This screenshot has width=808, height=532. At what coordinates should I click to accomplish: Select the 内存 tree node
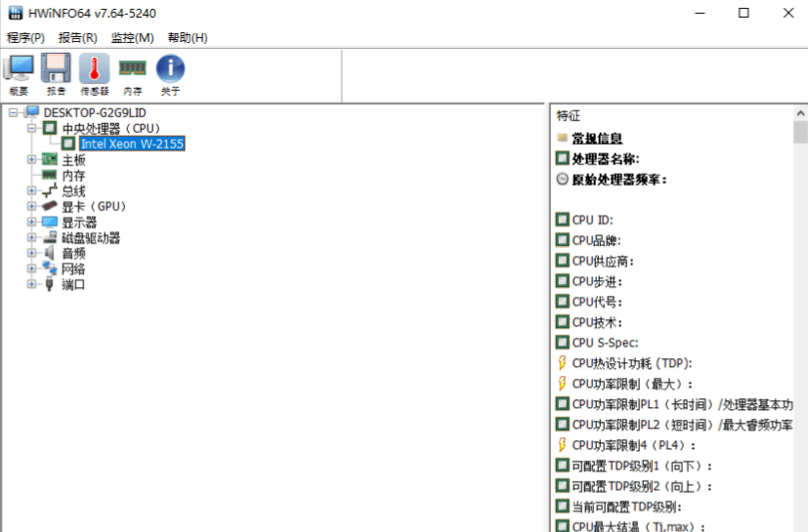pyautogui.click(x=73, y=176)
